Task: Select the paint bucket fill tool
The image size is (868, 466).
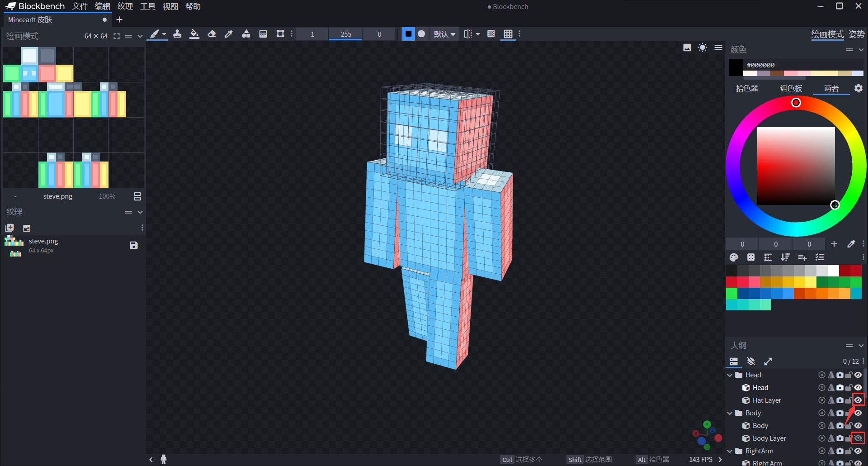Action: [194, 34]
